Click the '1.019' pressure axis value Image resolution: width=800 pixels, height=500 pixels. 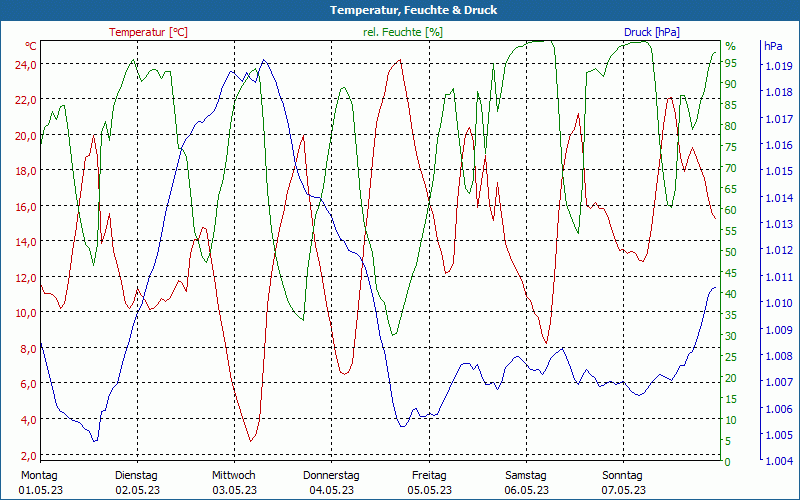(779, 66)
